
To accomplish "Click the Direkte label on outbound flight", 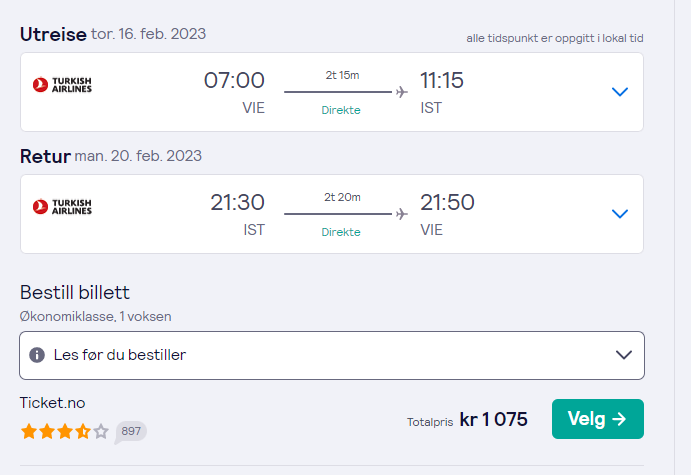I will tap(341, 110).
